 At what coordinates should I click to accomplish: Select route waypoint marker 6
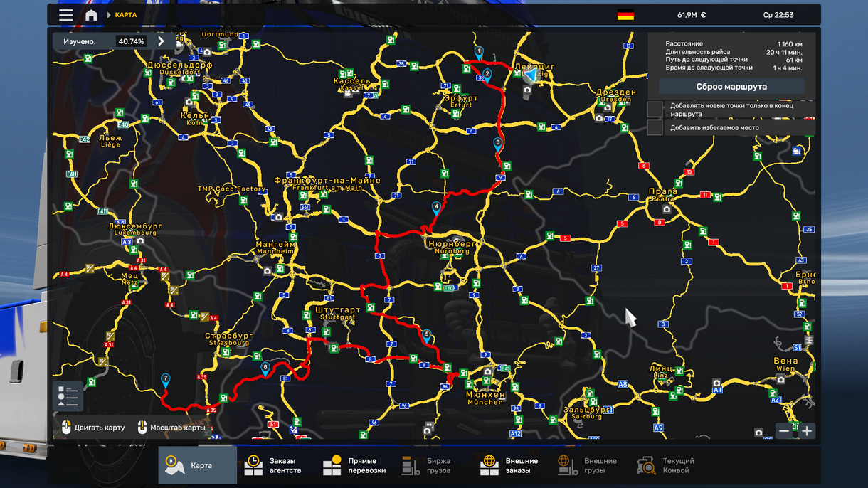(x=265, y=369)
